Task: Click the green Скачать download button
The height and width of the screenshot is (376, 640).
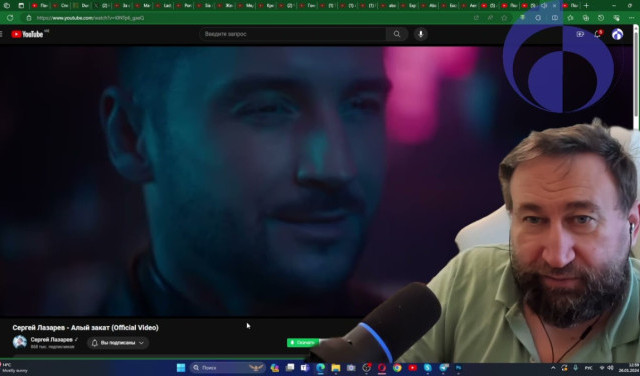Action: (303, 343)
